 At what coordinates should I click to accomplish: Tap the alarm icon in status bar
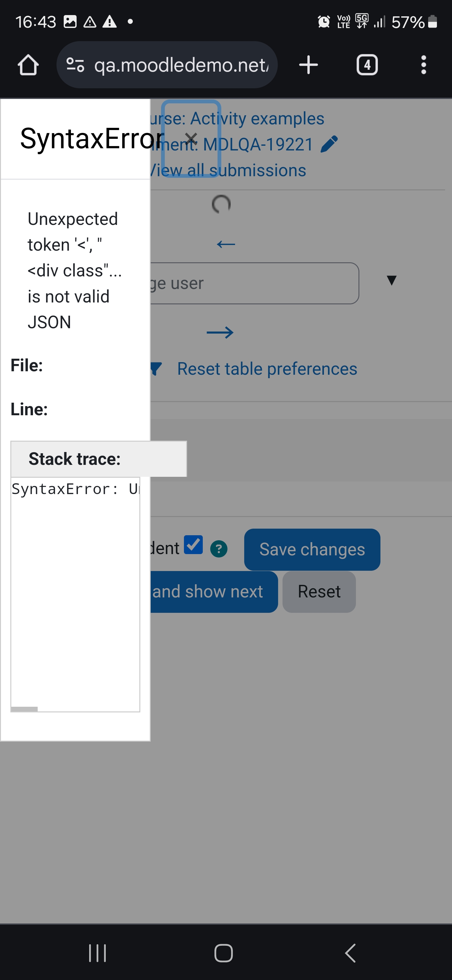[x=324, y=22]
